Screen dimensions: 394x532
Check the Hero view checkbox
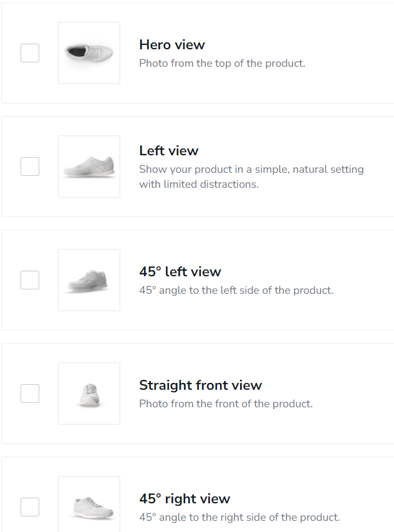coord(30,53)
